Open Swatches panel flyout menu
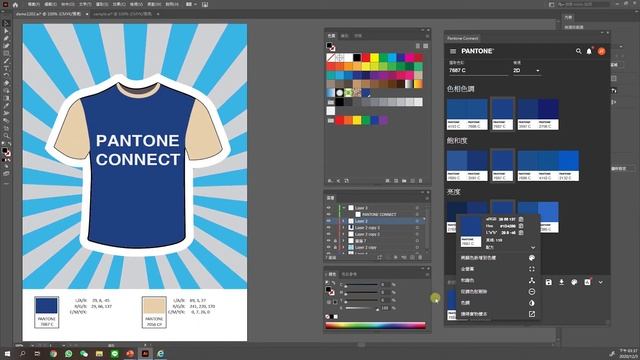This screenshot has height=360, width=640. 428,36
